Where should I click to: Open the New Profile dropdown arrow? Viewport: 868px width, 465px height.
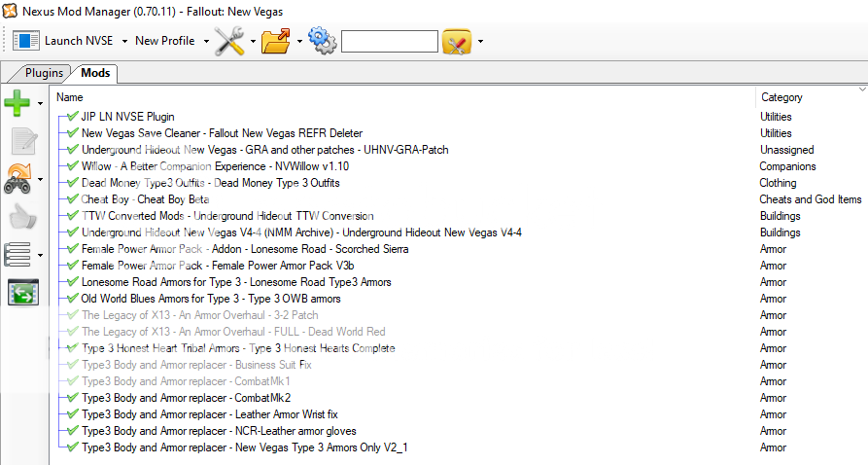coord(206,41)
